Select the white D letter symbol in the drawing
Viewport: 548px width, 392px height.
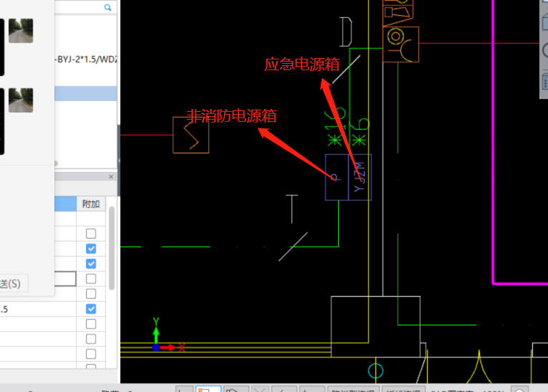click(346, 32)
